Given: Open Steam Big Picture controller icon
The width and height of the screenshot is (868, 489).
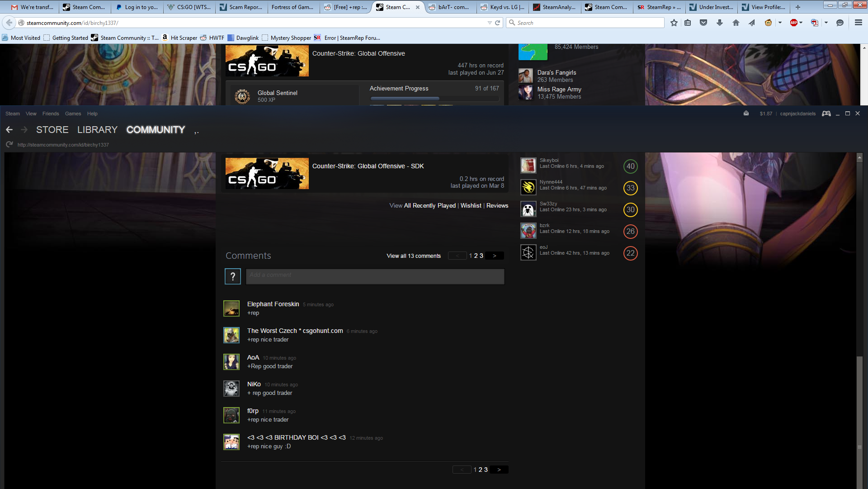Looking at the screenshot, I should tap(826, 114).
